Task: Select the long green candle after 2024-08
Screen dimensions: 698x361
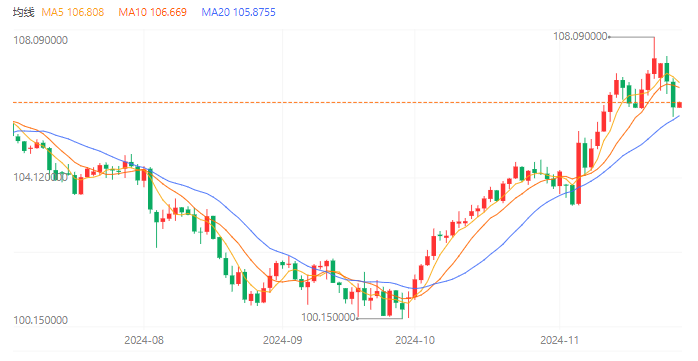Action: pyautogui.click(x=150, y=189)
